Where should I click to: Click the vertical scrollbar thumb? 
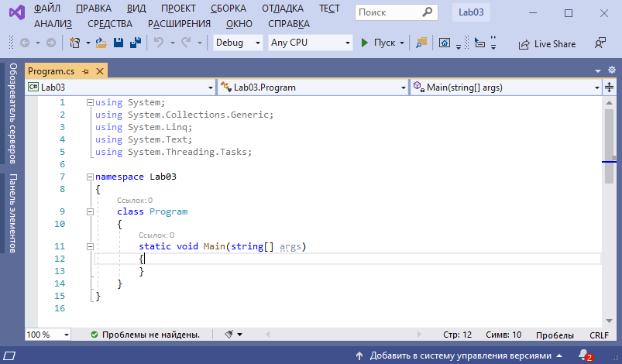pyautogui.click(x=609, y=146)
